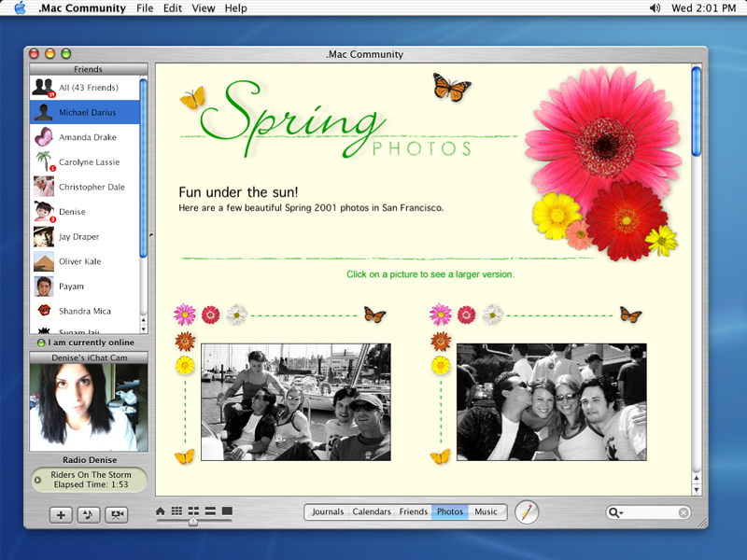
Task: Click Jay Draper's hat portrait avatar
Action: tap(43, 237)
